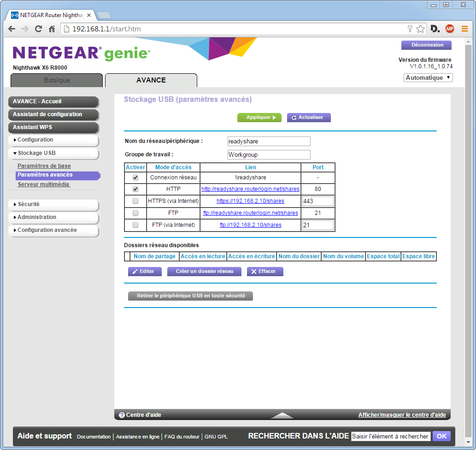476x450 pixels.
Task: Expand the Configuration avancée section
Action: pyautogui.click(x=53, y=230)
